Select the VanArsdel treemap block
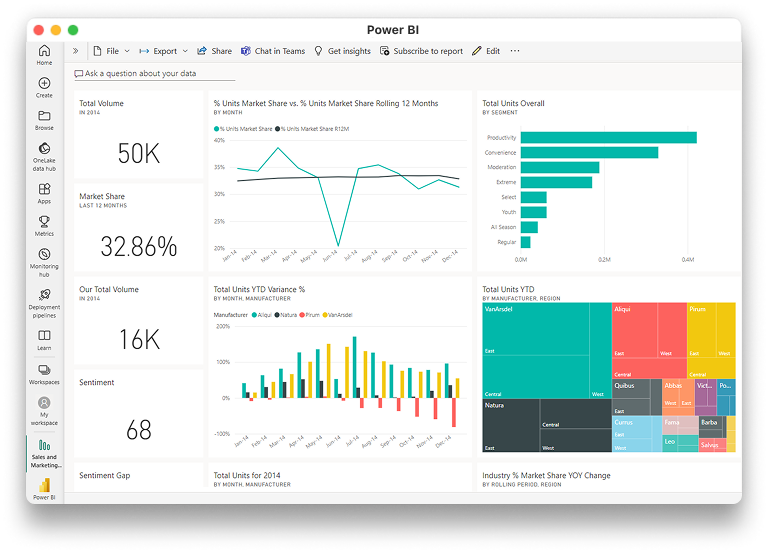Image resolution: width=768 pixels, height=552 pixels. 547,351
